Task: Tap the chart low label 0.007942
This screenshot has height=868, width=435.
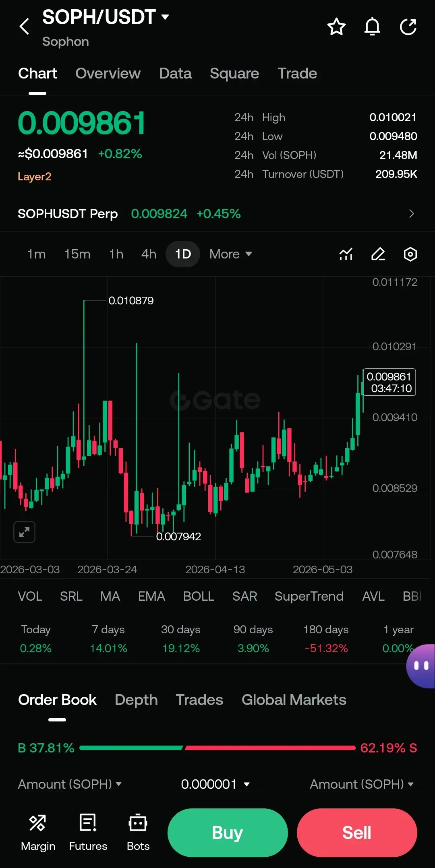Action: tap(178, 537)
